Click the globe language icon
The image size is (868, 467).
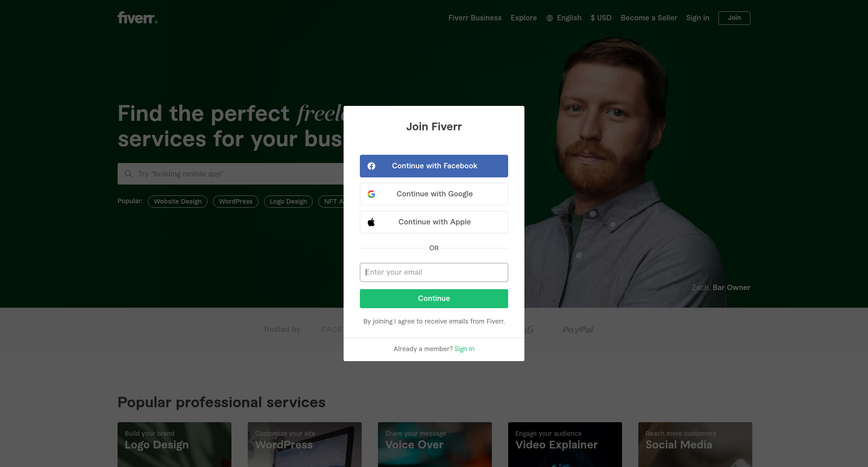(x=550, y=18)
